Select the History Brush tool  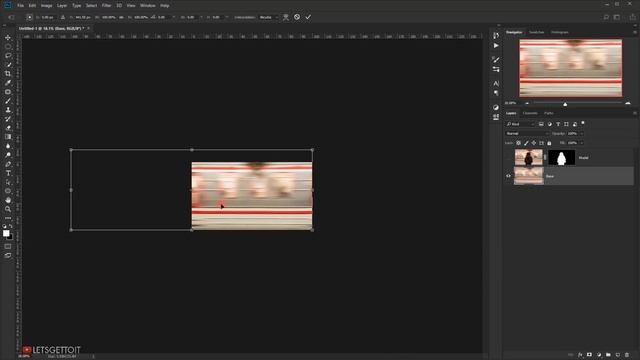pos(8,119)
